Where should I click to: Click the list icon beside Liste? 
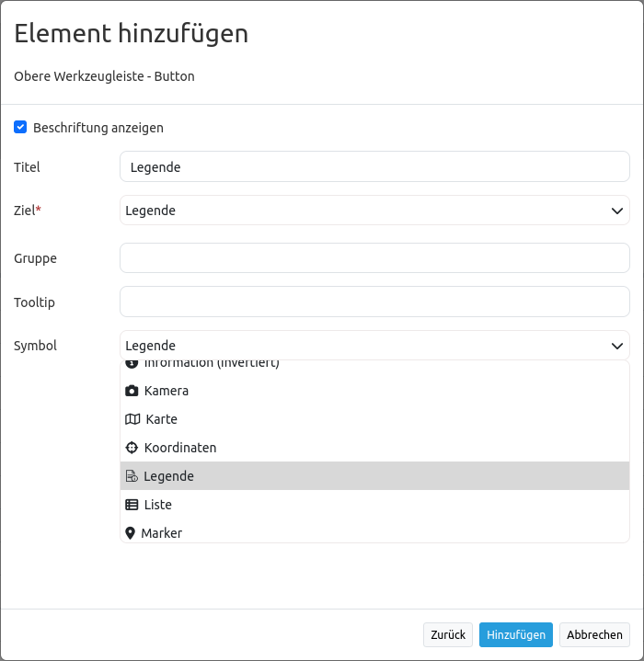(x=132, y=505)
